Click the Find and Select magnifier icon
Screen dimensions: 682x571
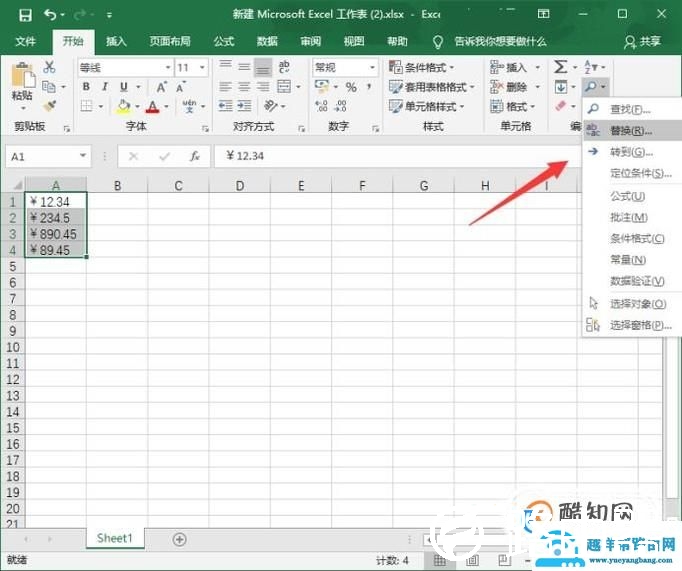pos(591,87)
